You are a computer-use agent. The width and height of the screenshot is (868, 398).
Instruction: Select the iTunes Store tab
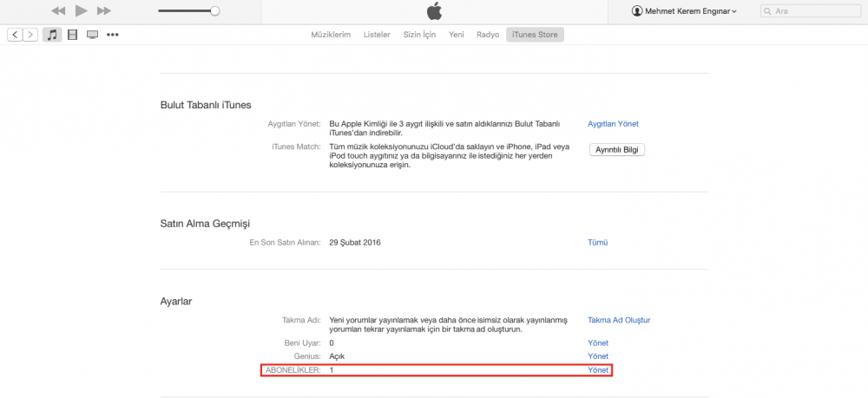coord(535,35)
